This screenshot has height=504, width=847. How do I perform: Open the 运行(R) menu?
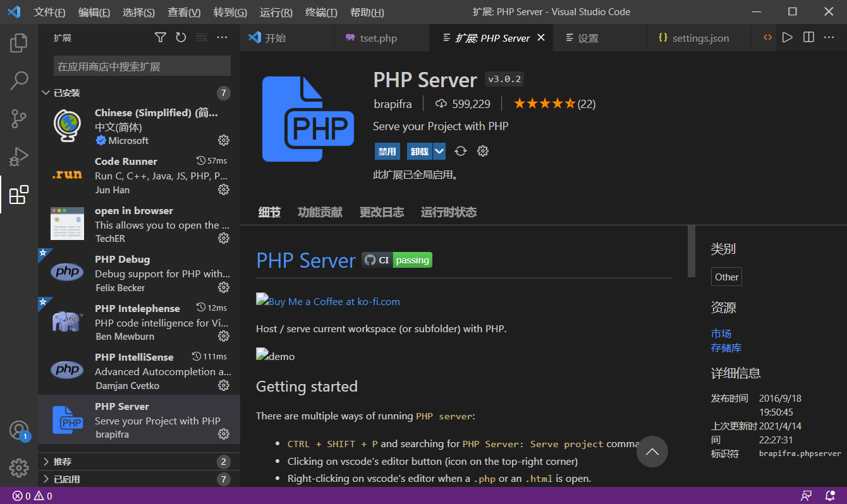click(276, 13)
